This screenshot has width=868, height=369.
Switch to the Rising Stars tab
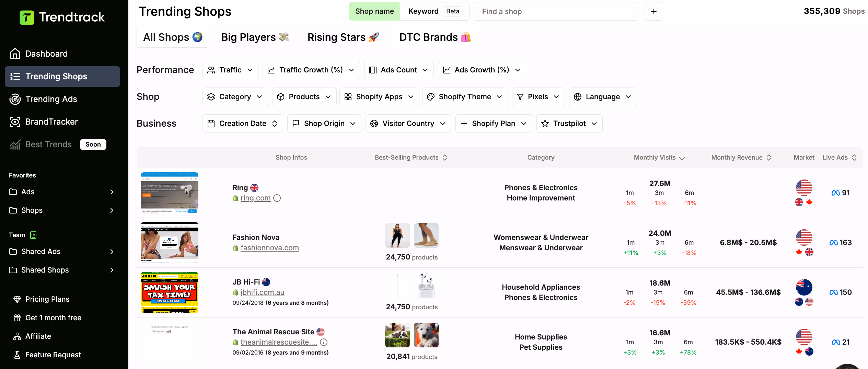tap(343, 37)
